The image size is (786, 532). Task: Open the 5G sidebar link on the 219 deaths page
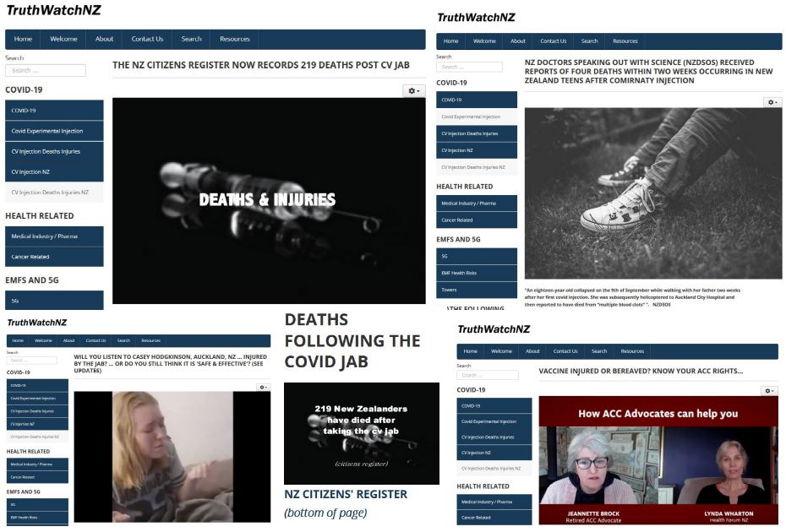(54, 300)
